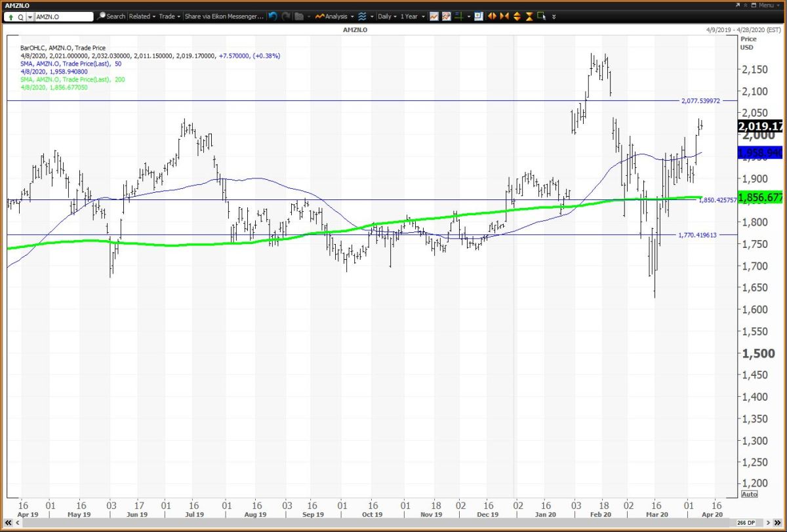Image resolution: width=787 pixels, height=532 pixels.
Task: Open the Related menu
Action: 141,16
